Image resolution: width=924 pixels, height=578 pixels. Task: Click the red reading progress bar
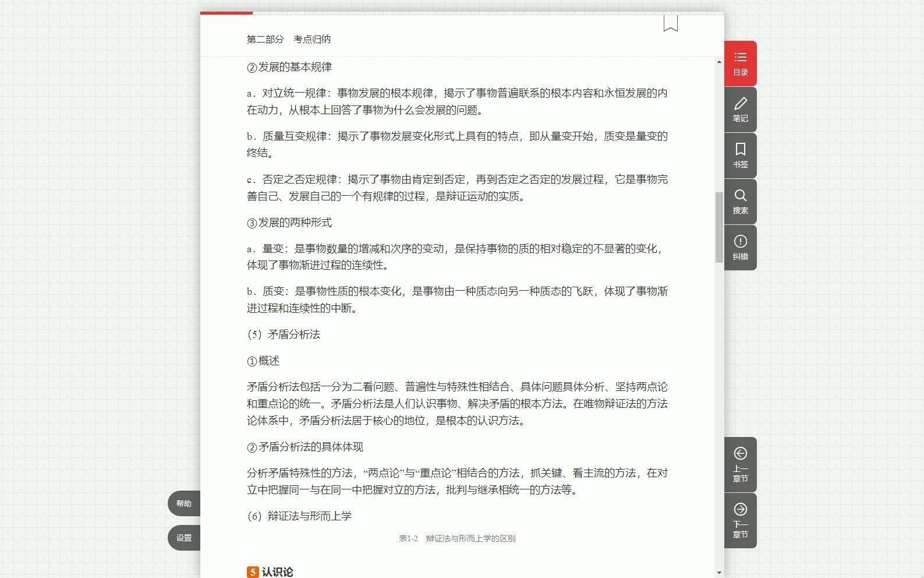tap(226, 13)
